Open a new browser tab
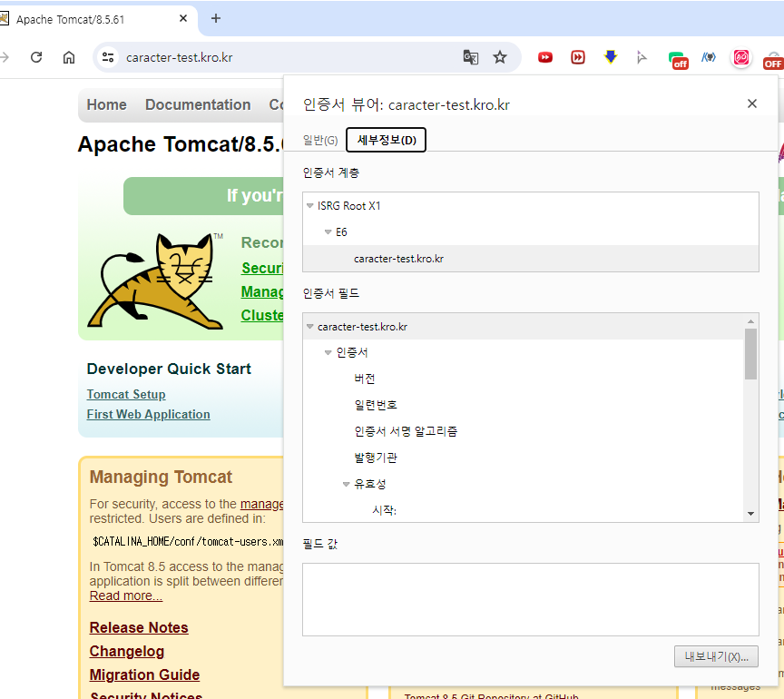 click(x=215, y=18)
